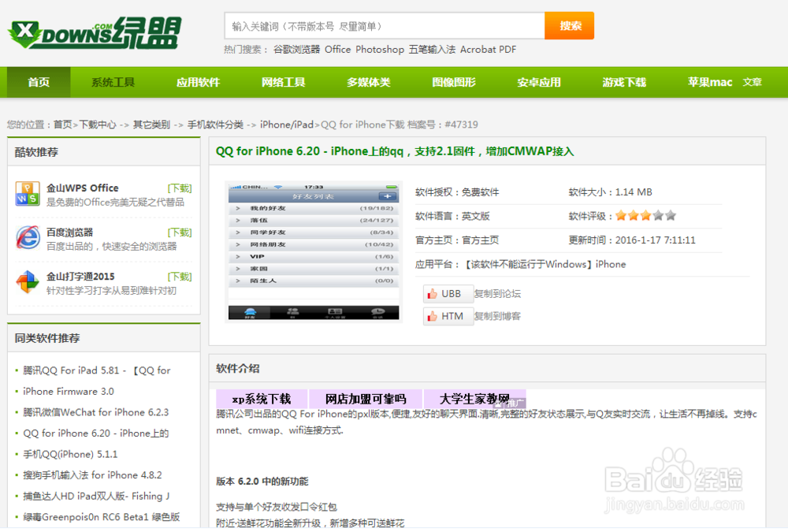788x532 pixels.
Task: Click the orange 搜索 button
Action: coord(570,26)
